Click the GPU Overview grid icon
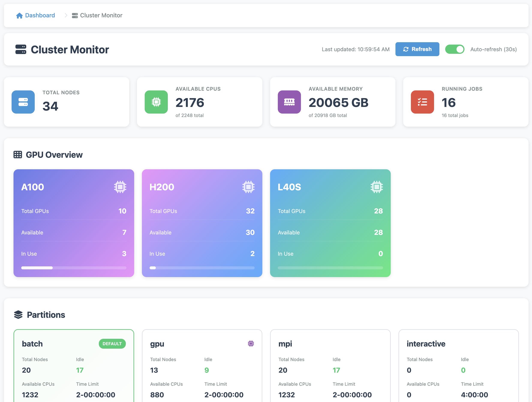The width and height of the screenshot is (532, 402). point(18,154)
